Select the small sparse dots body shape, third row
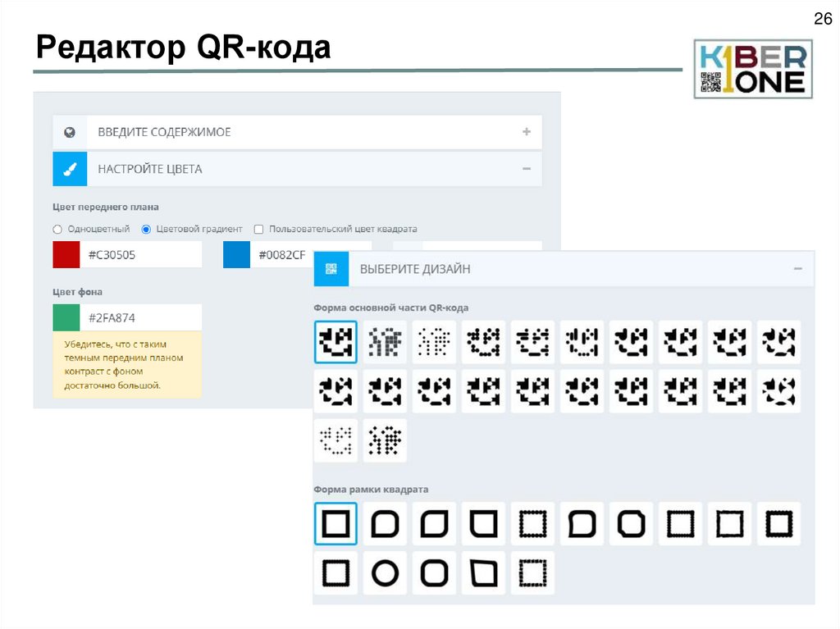Image resolution: width=840 pixels, height=629 pixels. (x=336, y=440)
